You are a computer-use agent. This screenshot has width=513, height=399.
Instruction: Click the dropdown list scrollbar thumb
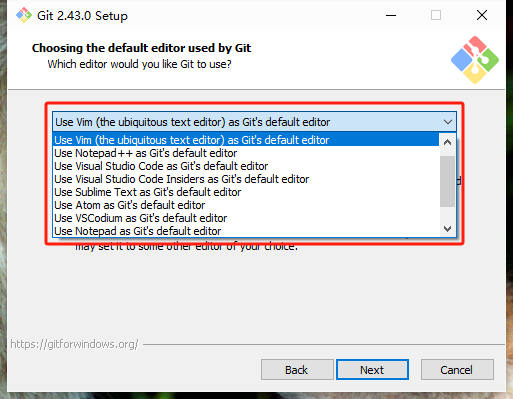[x=447, y=181]
